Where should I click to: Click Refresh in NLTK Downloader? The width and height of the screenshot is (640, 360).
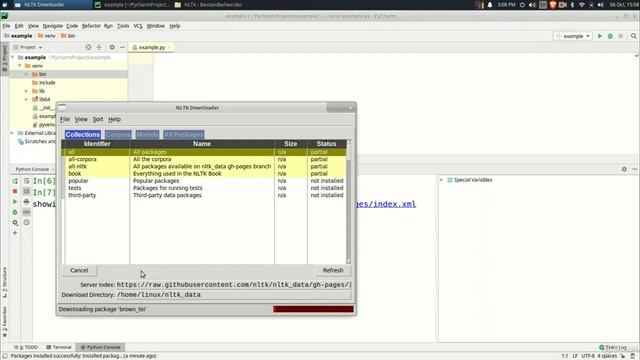333,270
